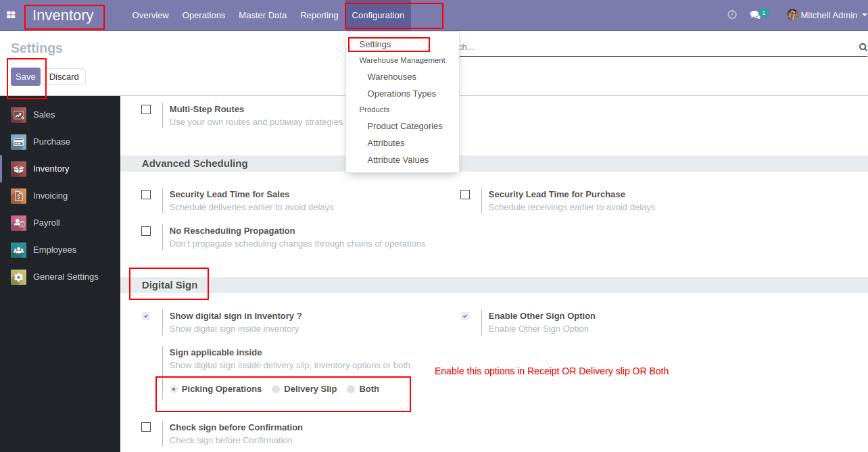Image resolution: width=868 pixels, height=452 pixels.
Task: Click the Advanced Scheduling section heading
Action: 195,164
